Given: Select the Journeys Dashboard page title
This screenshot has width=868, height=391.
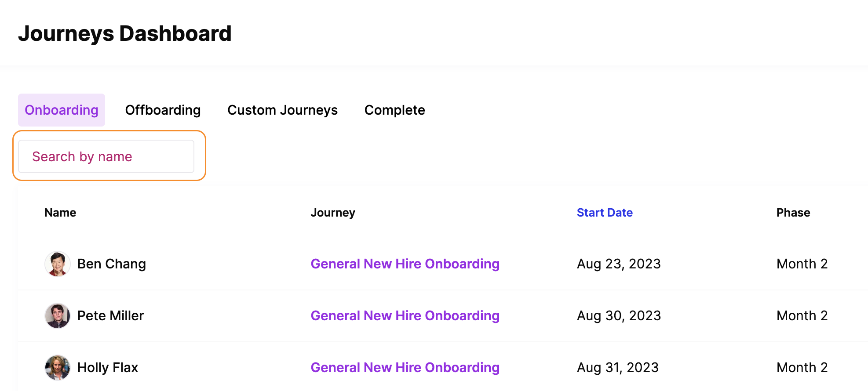Looking at the screenshot, I should [125, 34].
